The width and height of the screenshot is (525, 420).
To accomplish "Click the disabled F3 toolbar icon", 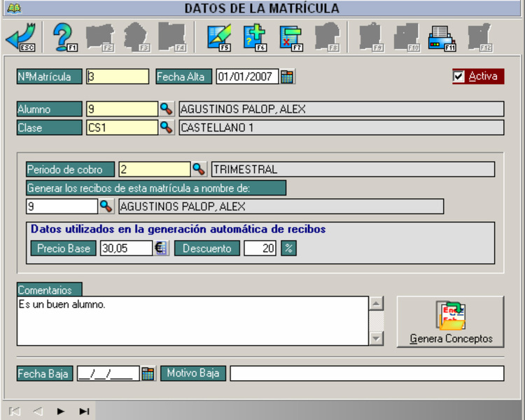I will point(136,37).
